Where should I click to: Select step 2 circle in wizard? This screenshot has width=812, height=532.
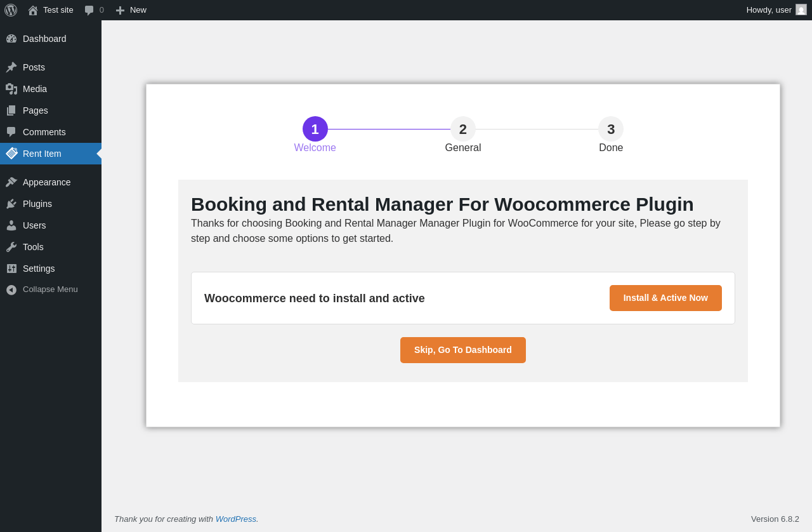pos(463,129)
